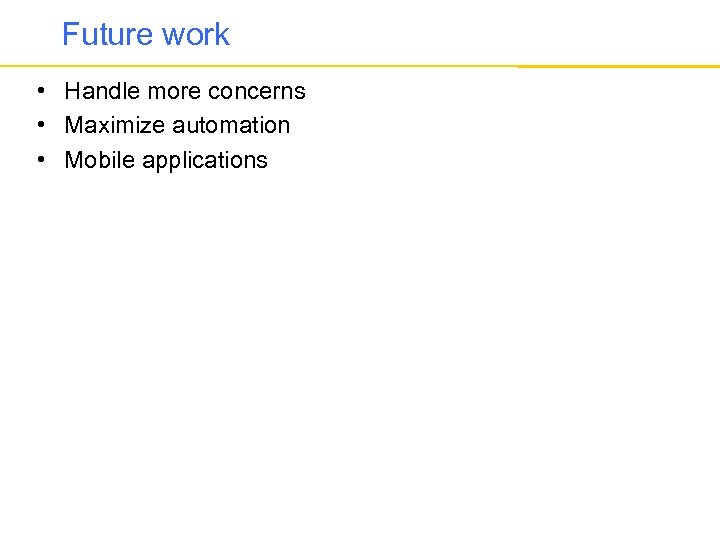Click the word "Handle" in first bullet
Viewport: 720px width, 540px height.
(x=102, y=91)
